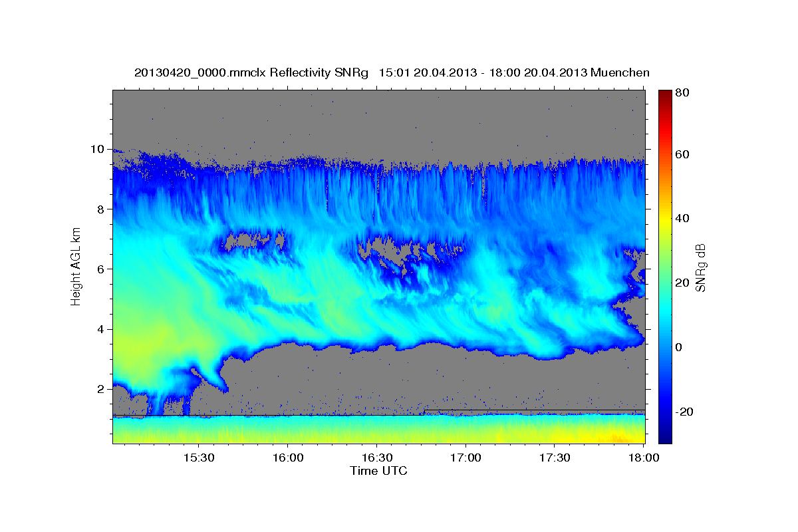Click the height tick label 2
This screenshot has height=532, width=798.
point(100,389)
